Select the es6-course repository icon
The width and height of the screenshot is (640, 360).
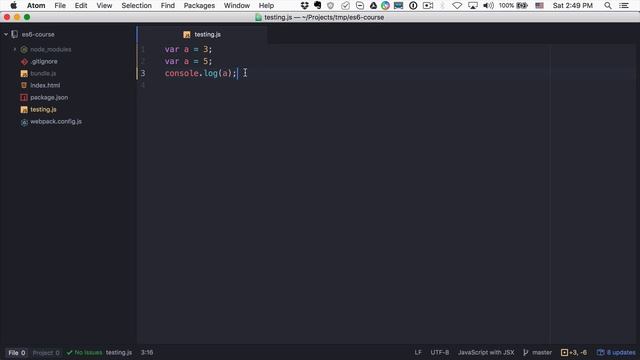(x=15, y=34)
